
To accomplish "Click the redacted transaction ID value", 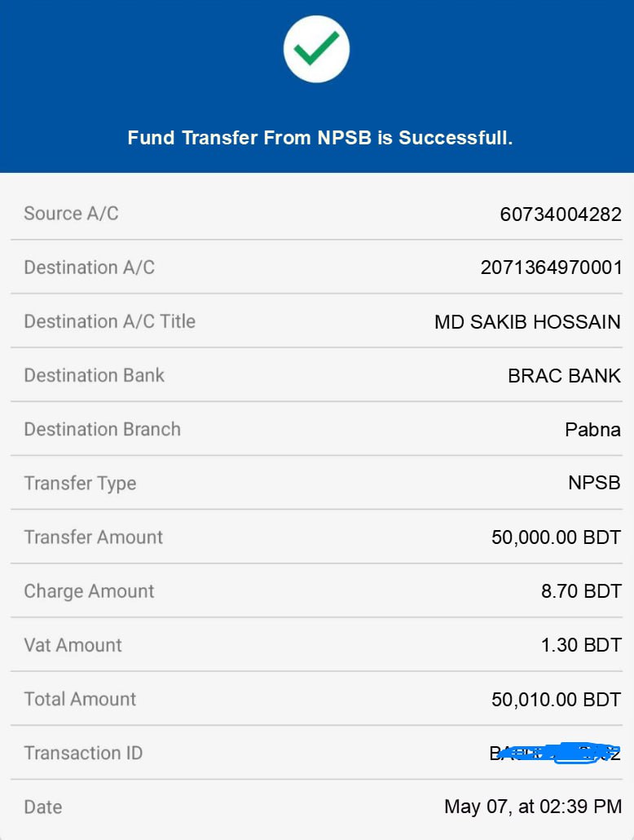I will (x=555, y=753).
